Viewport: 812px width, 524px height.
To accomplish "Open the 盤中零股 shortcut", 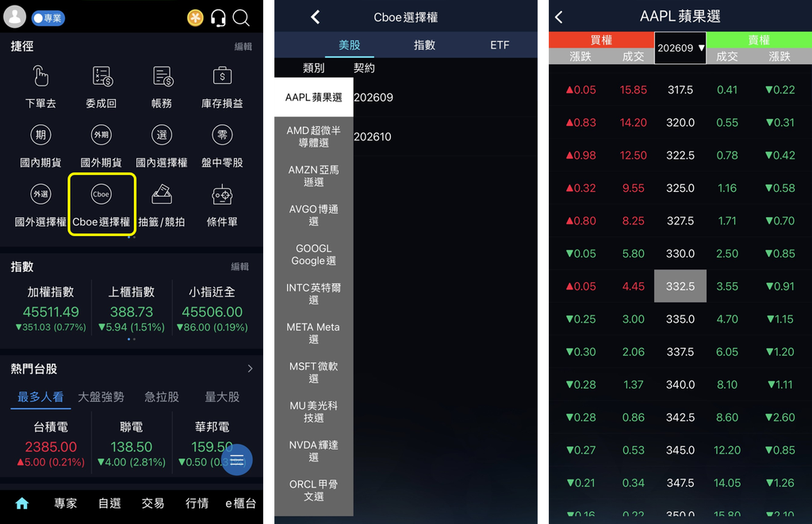I will pyautogui.click(x=222, y=147).
